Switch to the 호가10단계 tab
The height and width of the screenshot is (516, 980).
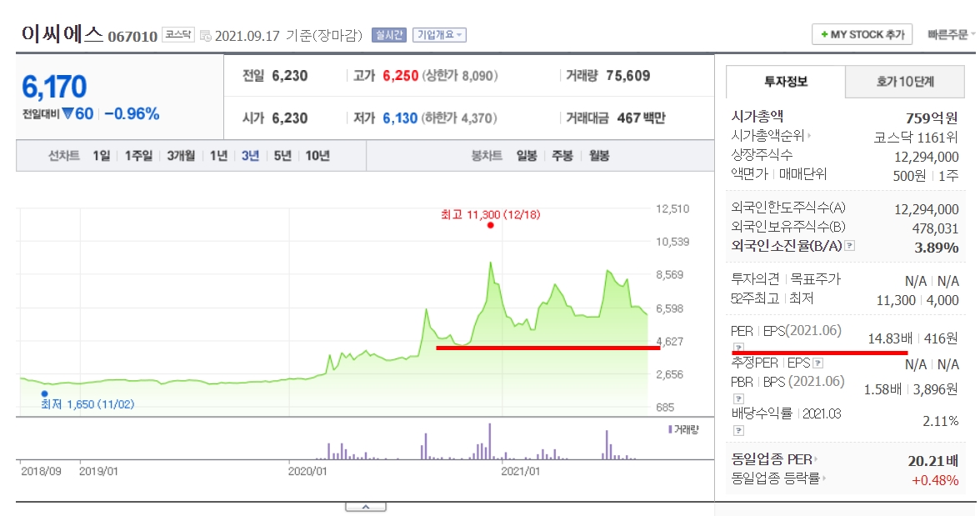pos(905,82)
